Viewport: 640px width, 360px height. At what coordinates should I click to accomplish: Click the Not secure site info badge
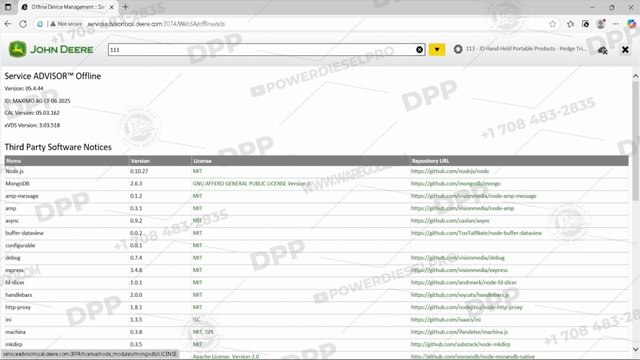tap(66, 24)
